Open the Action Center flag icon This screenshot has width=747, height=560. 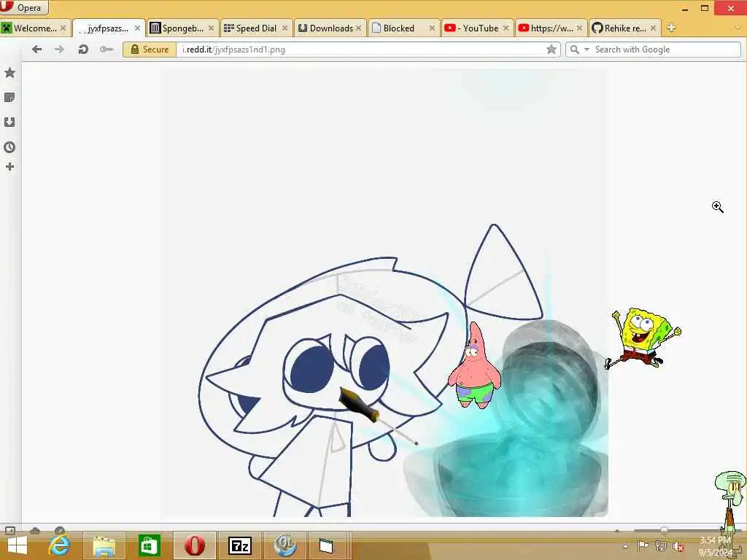(x=643, y=545)
